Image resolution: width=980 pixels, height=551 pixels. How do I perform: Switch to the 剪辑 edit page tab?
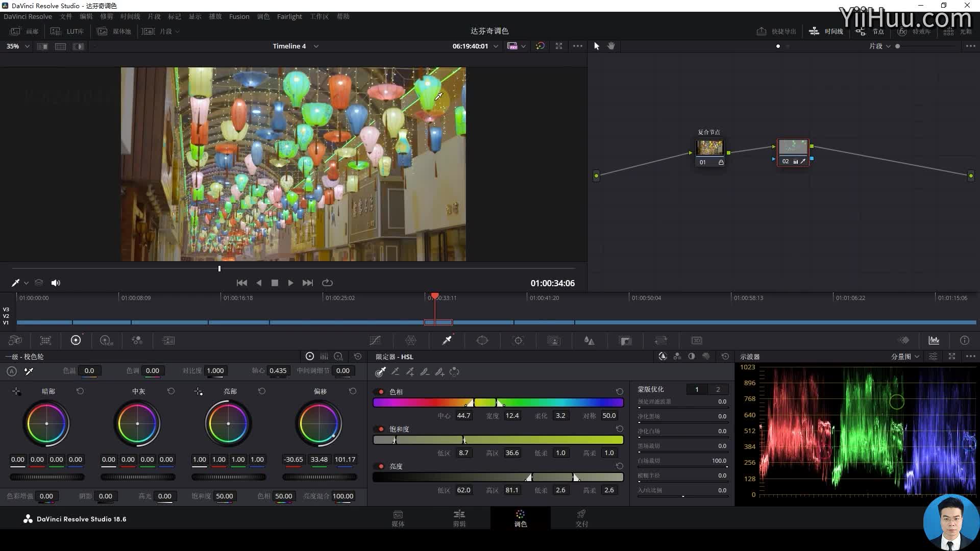[459, 518]
